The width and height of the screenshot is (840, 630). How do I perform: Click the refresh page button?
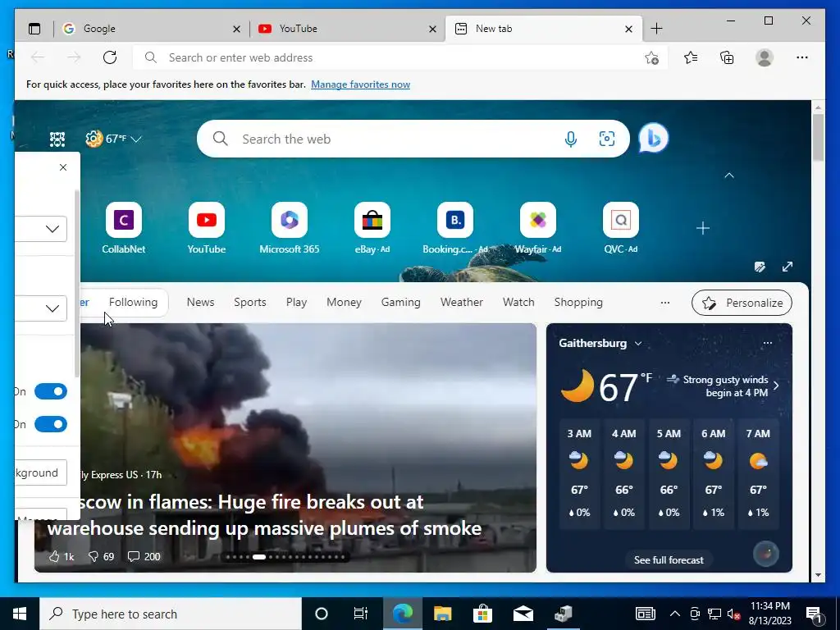coord(110,57)
